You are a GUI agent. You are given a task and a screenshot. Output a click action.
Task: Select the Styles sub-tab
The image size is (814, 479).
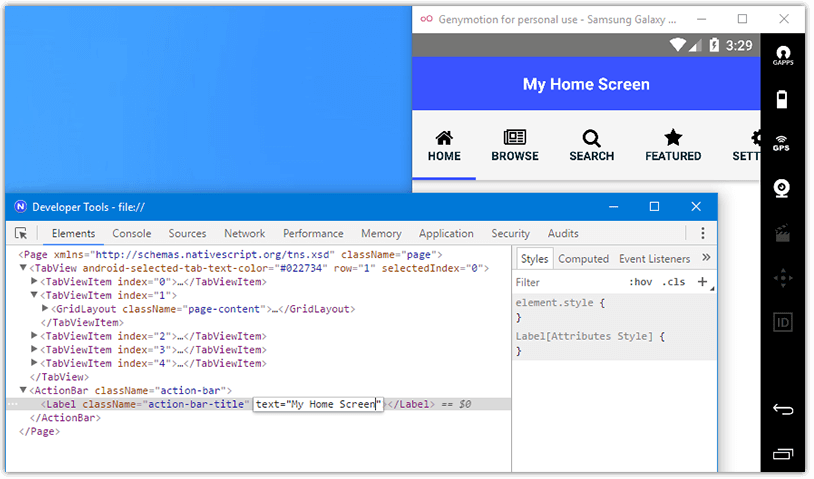(x=534, y=258)
